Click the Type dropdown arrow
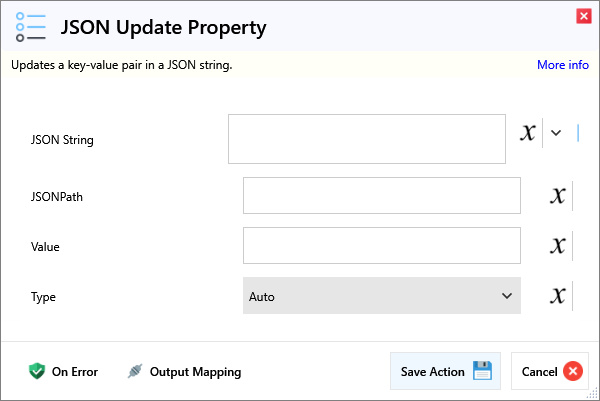The height and width of the screenshot is (401, 600). [505, 296]
